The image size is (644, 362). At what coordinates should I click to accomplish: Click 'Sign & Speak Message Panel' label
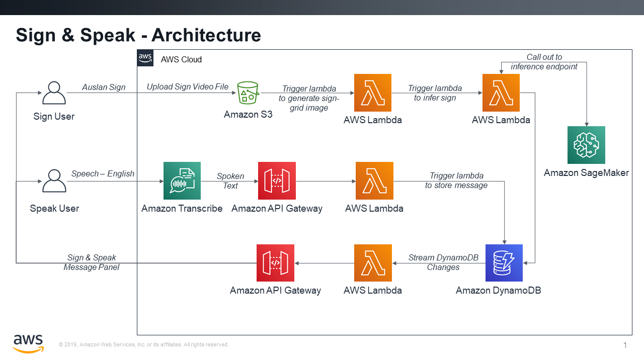[92, 262]
